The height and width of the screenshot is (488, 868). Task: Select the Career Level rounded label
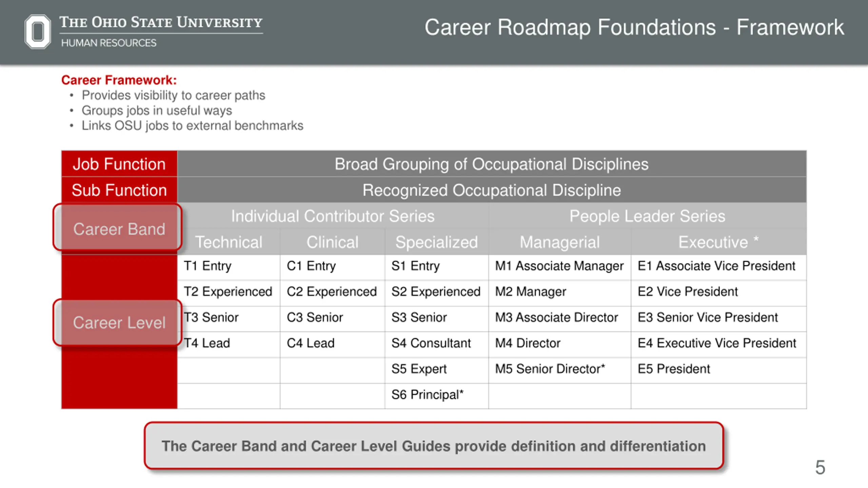[118, 323]
